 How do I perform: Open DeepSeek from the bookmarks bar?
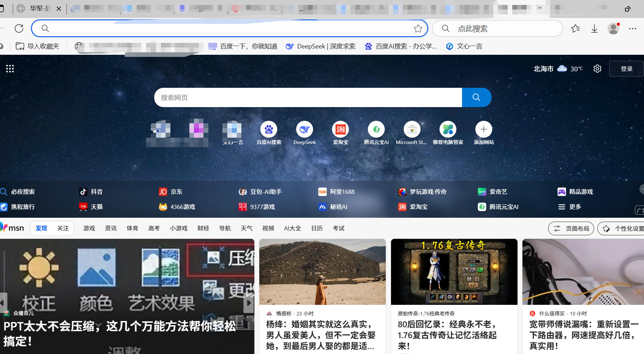point(320,46)
